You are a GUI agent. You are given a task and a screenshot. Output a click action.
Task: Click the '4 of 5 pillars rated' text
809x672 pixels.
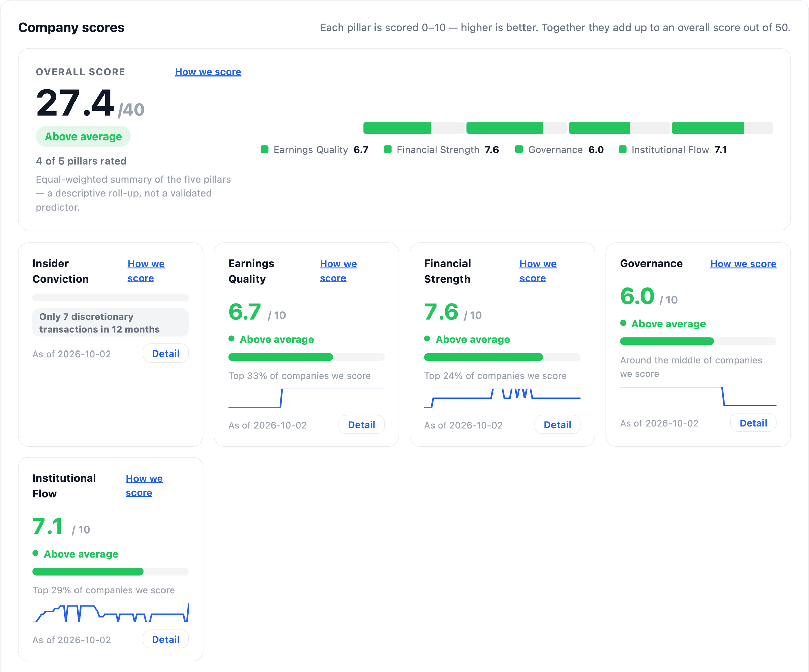(81, 161)
